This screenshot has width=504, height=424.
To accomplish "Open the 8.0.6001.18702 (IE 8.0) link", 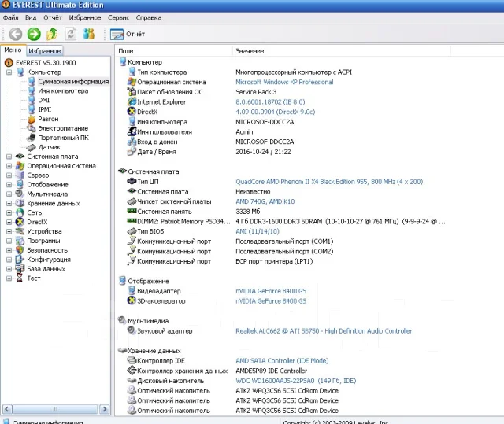I will pyautogui.click(x=270, y=101).
